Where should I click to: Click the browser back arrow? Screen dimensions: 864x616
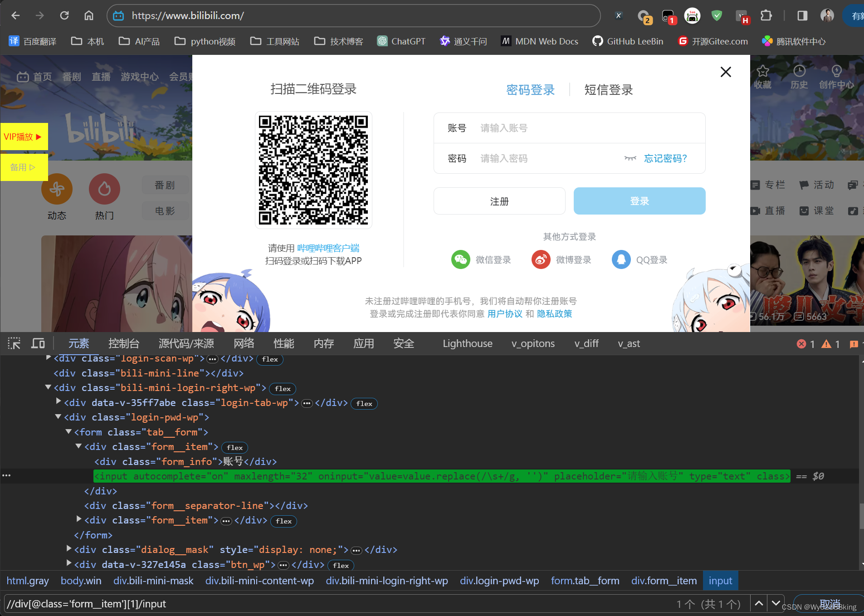(15, 15)
